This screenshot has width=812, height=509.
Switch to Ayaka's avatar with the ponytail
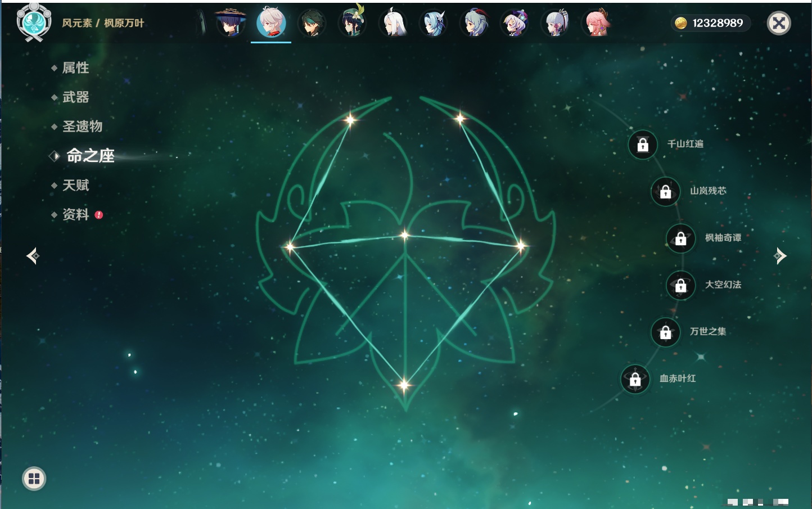click(556, 23)
